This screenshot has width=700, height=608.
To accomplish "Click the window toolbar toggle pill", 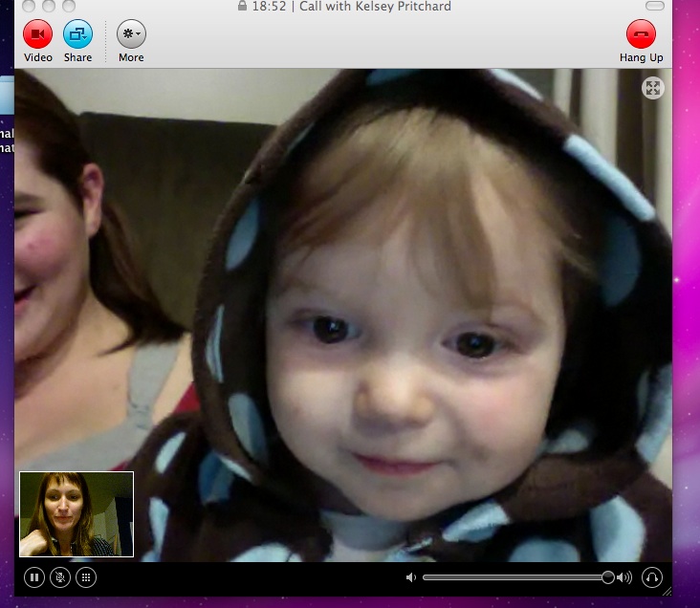I will (655, 6).
